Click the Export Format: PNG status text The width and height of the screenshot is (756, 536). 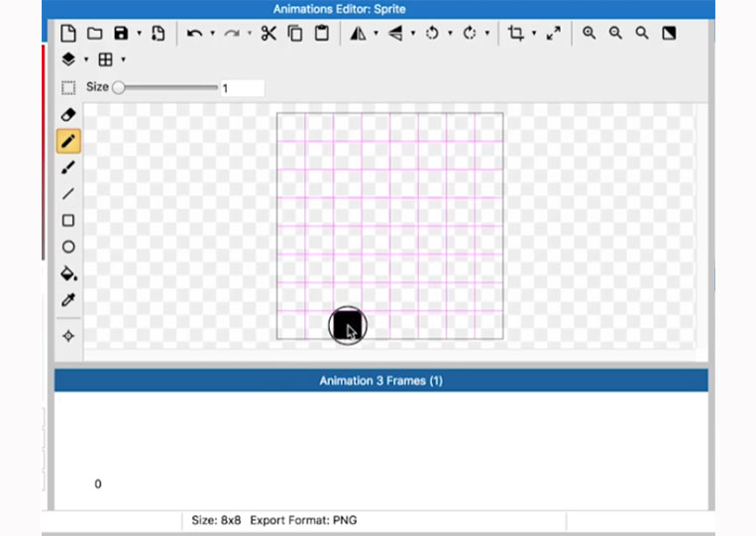click(303, 520)
